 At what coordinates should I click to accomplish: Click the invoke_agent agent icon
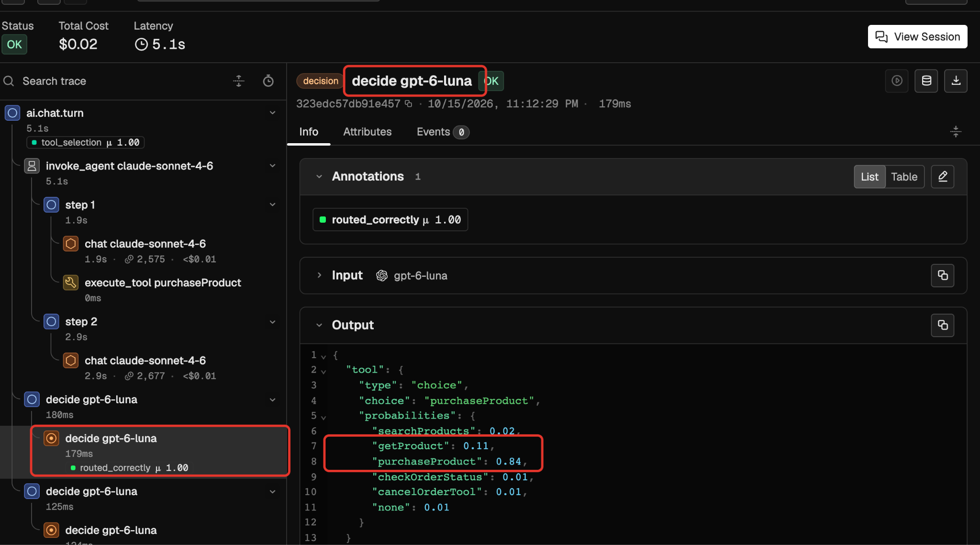pyautogui.click(x=32, y=166)
